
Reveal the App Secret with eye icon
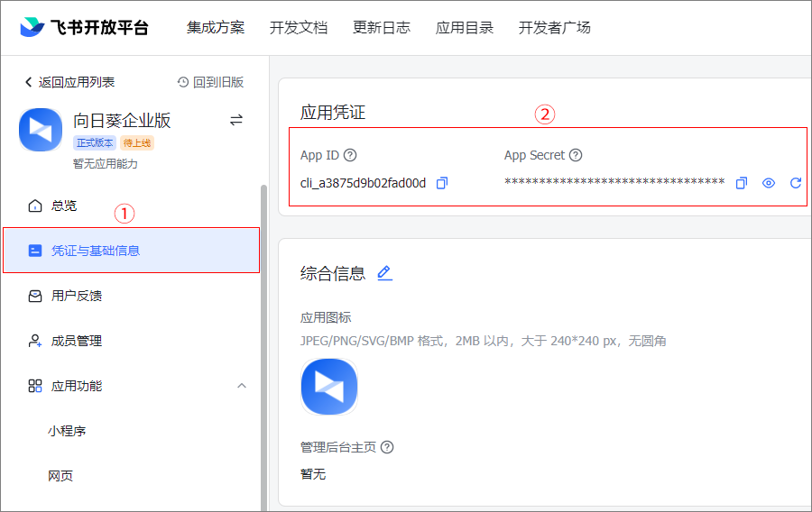(769, 183)
